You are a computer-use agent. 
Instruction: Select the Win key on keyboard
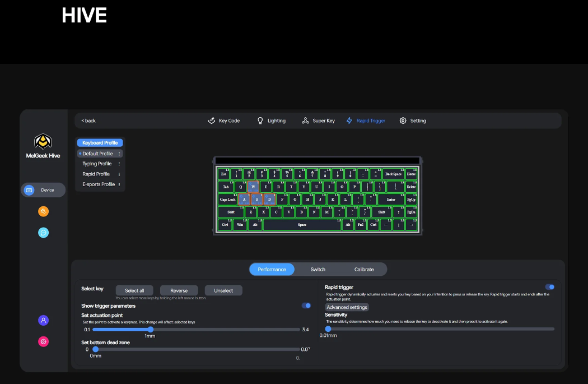[240, 225]
